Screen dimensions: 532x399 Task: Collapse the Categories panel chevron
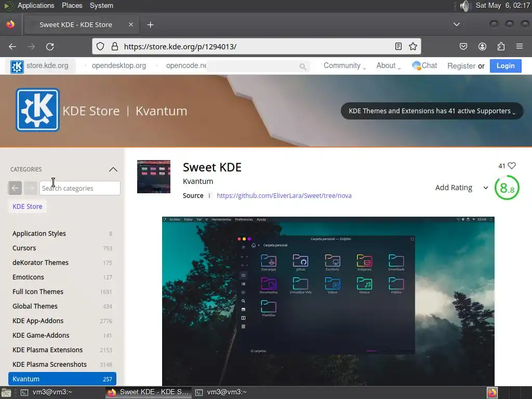pos(113,169)
